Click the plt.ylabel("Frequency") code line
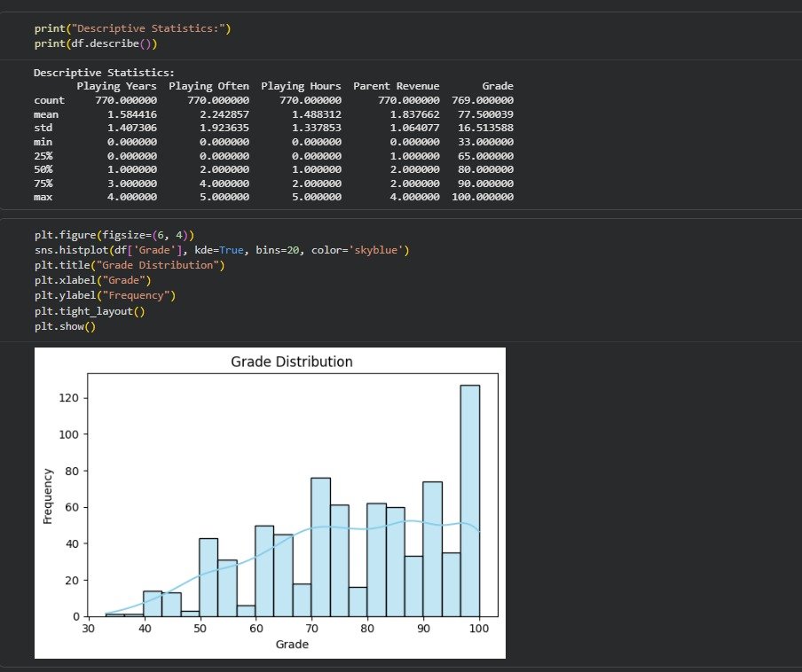Screen dimensions: 802x672 [105, 295]
